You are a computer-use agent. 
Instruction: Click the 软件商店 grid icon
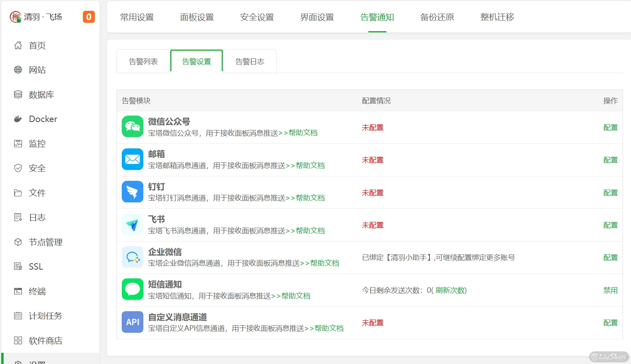pos(18,340)
